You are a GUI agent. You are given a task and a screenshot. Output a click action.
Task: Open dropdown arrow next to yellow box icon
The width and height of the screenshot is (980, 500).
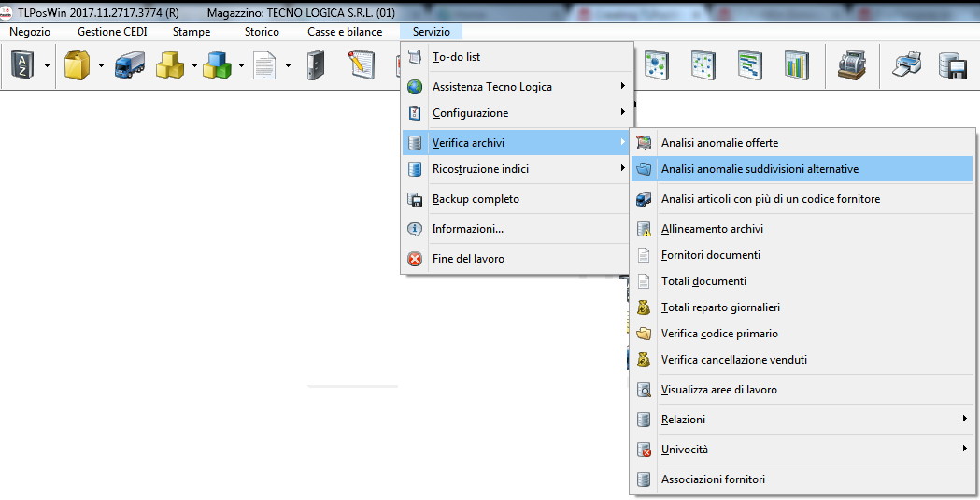click(x=101, y=66)
